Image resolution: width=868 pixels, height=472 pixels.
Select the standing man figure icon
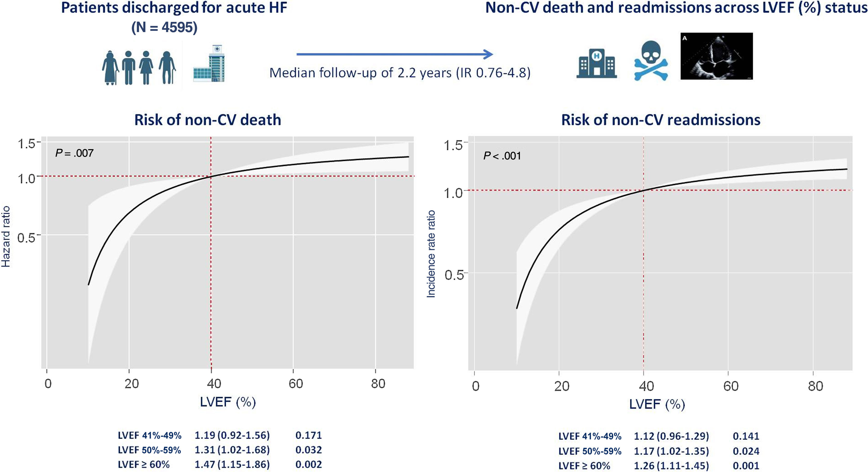point(128,68)
